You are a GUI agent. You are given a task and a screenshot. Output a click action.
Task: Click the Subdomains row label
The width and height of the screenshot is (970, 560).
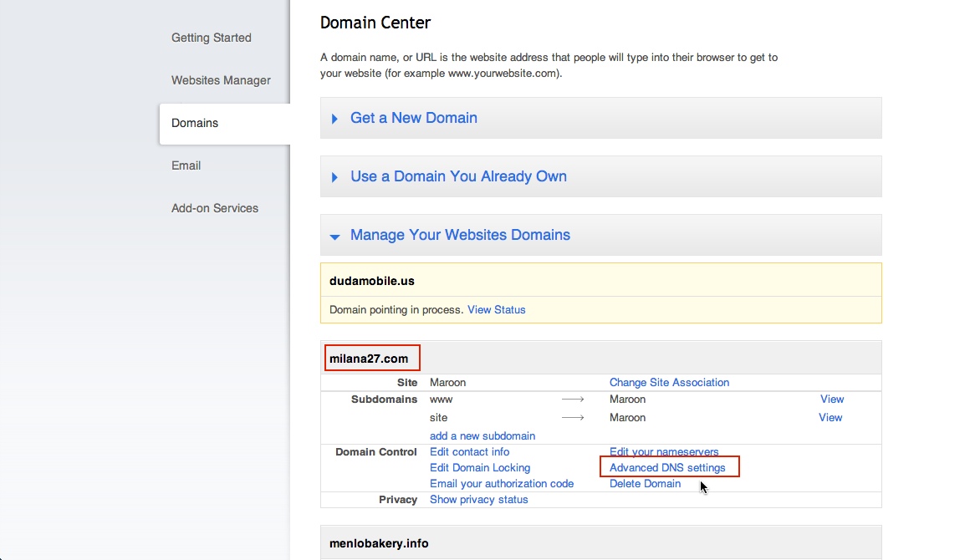pyautogui.click(x=384, y=400)
